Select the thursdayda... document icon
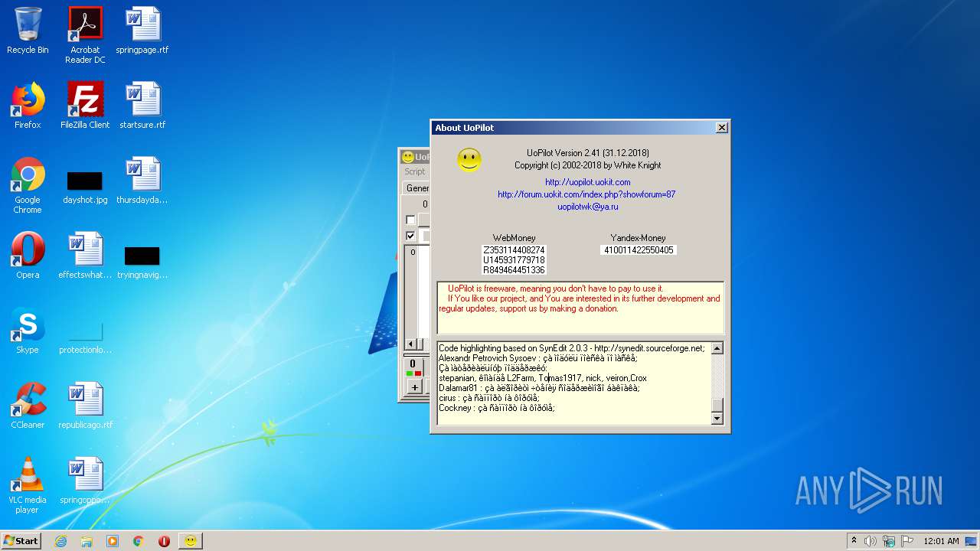 142,181
